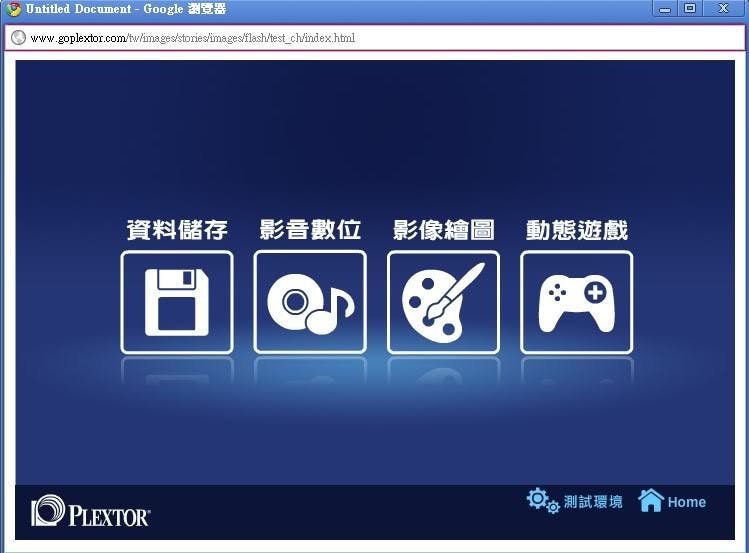Click the house icon next to Home
This screenshot has width=749, height=553.
click(651, 500)
